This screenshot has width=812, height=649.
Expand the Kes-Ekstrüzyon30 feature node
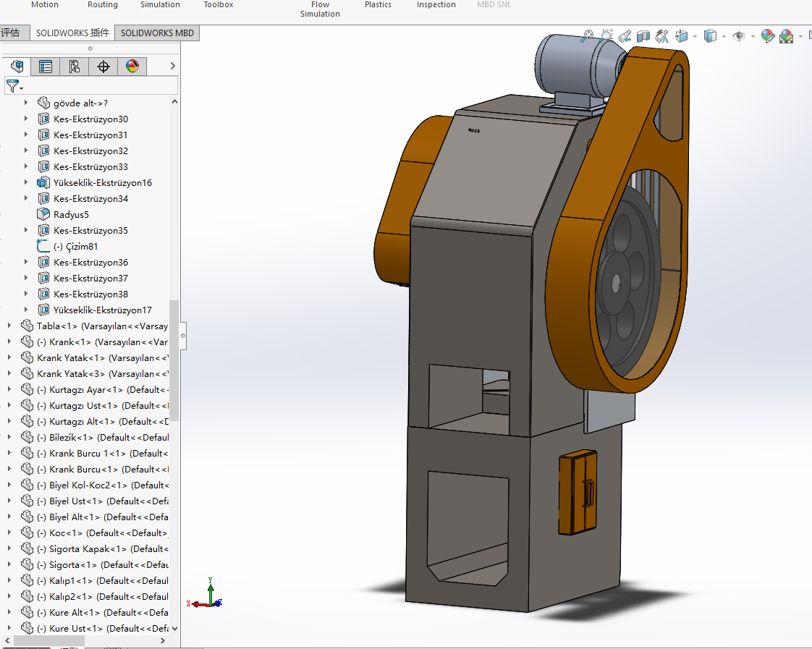[x=26, y=119]
